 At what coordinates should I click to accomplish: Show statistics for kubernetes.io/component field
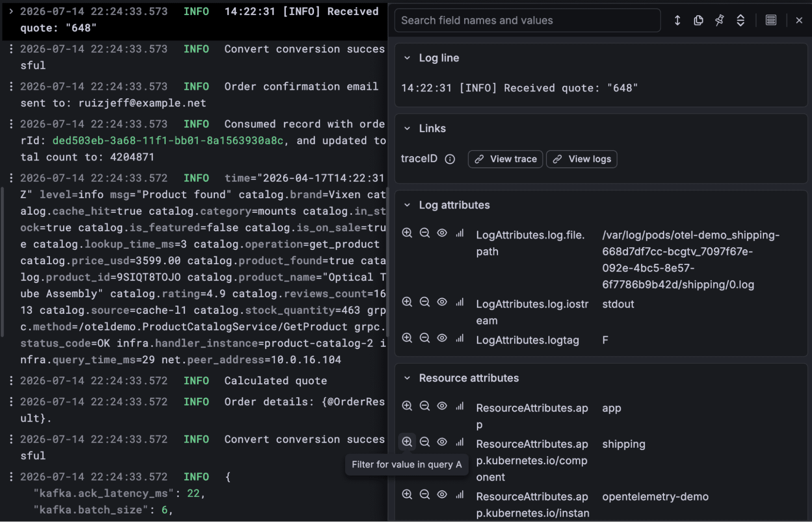(x=459, y=442)
